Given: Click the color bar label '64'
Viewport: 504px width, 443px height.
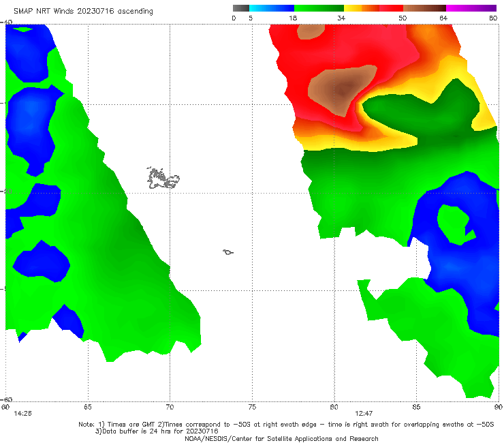Looking at the screenshot, I should pos(443,18).
